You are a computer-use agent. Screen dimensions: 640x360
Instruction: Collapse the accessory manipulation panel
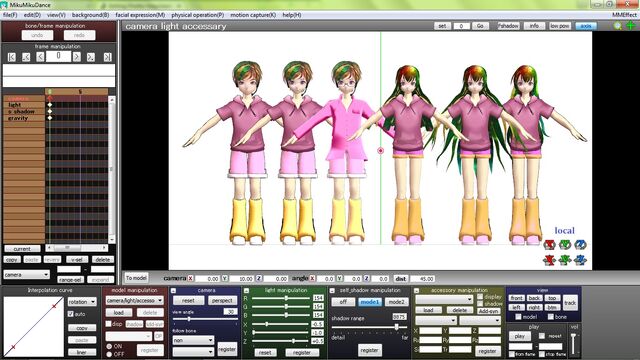pos(416,291)
